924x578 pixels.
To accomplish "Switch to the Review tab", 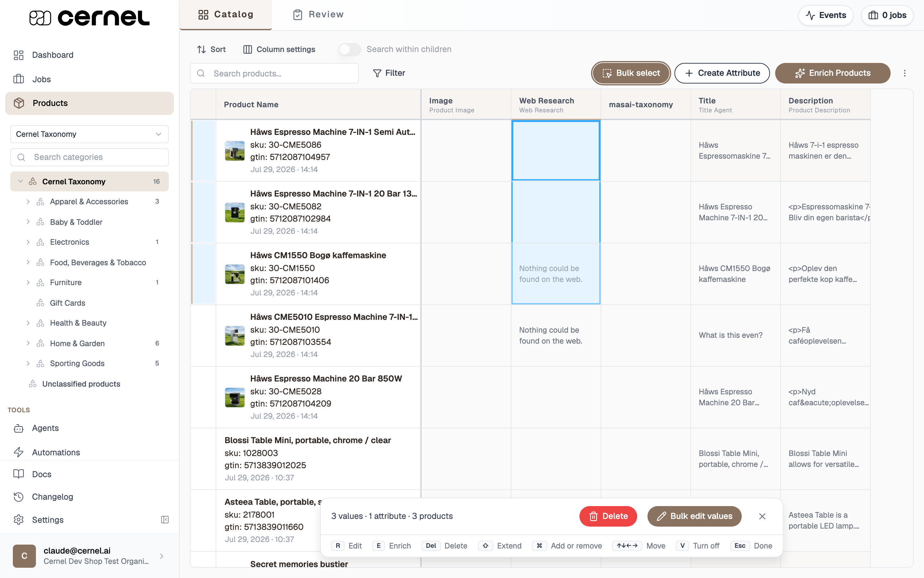I will coord(319,14).
